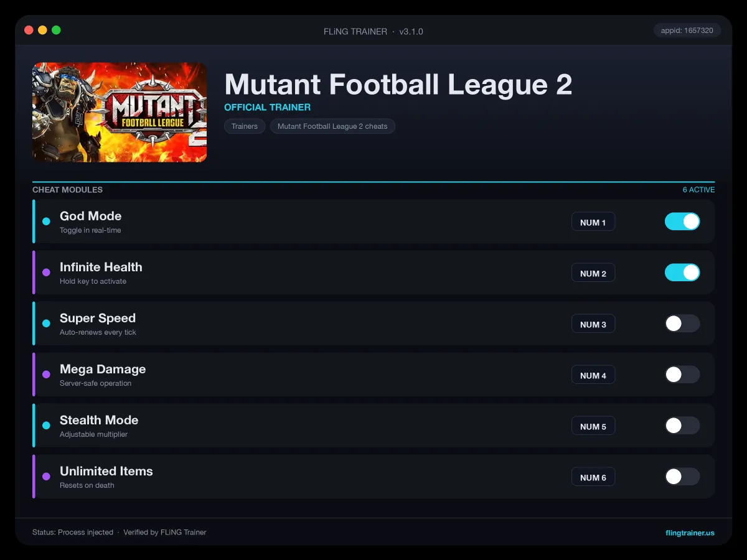Click the purple dot beside Unlimited Items
The height and width of the screenshot is (560, 747).
coord(46,477)
